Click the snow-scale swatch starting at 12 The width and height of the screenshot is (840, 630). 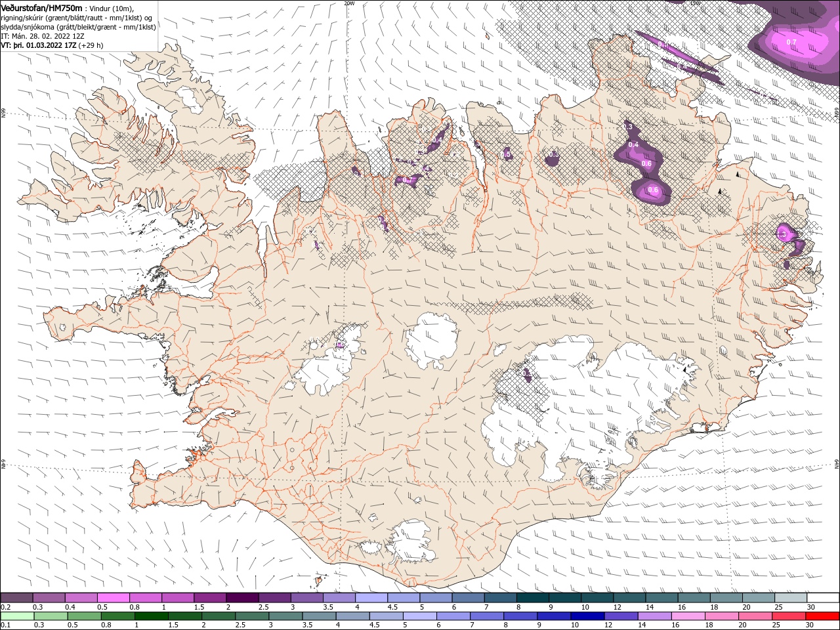click(x=629, y=598)
